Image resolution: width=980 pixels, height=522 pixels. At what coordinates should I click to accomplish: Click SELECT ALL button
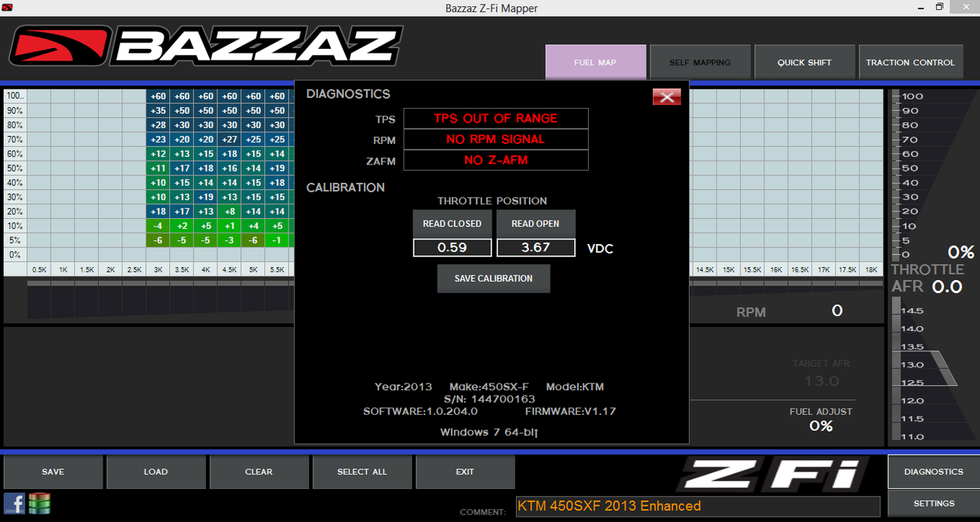tap(362, 471)
